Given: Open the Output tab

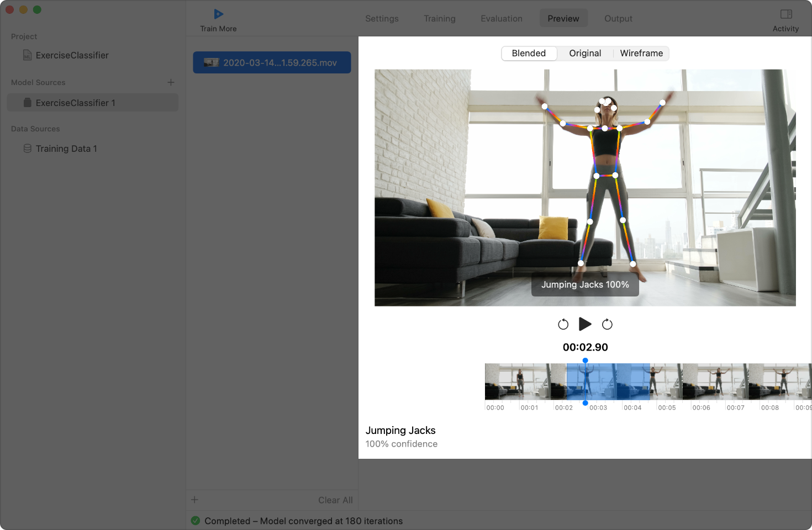Looking at the screenshot, I should click(x=618, y=19).
